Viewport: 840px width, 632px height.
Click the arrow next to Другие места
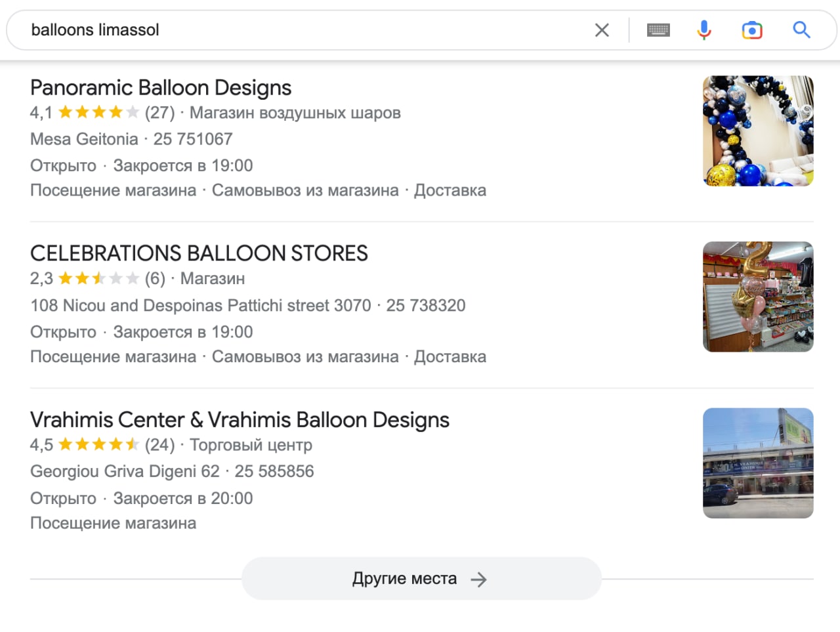pos(479,579)
